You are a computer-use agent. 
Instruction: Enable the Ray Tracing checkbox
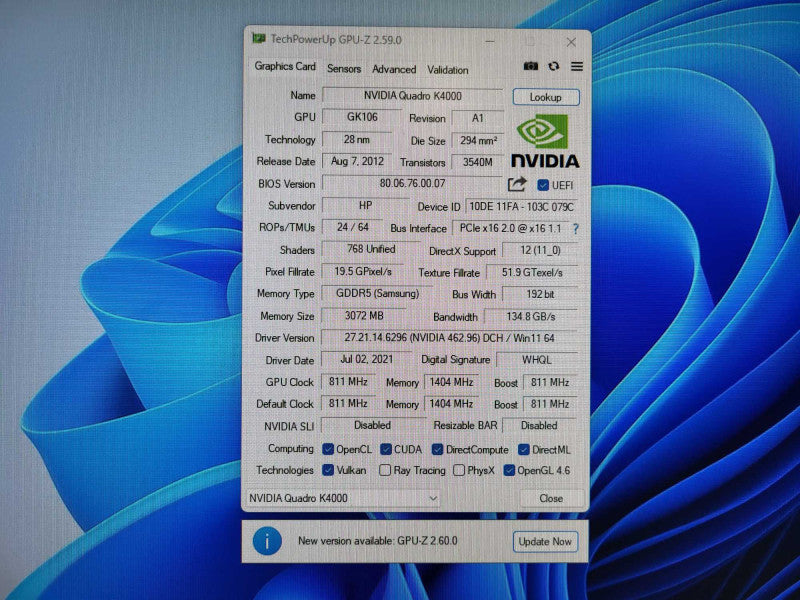385,470
